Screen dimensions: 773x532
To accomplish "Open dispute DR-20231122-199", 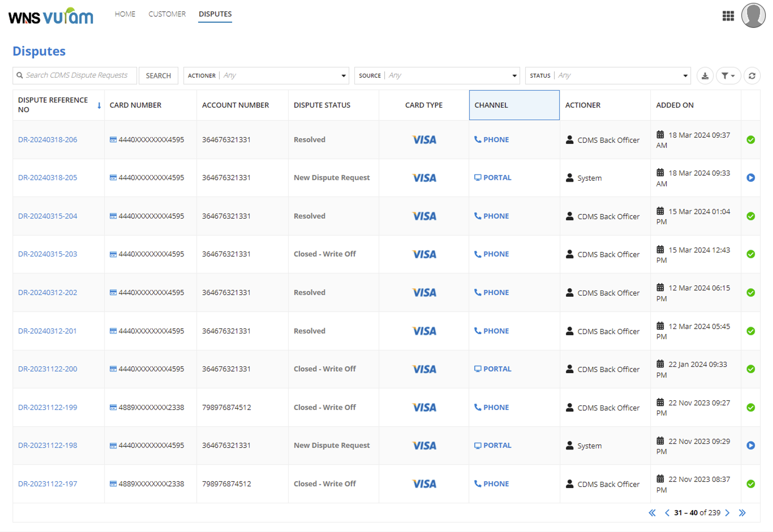I will (47, 407).
